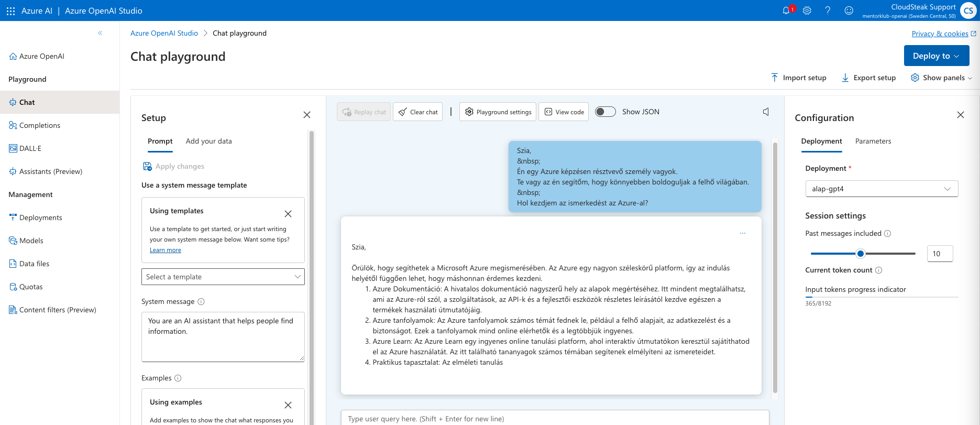The width and height of the screenshot is (980, 425).
Task: Show info for System message
Action: point(201,302)
